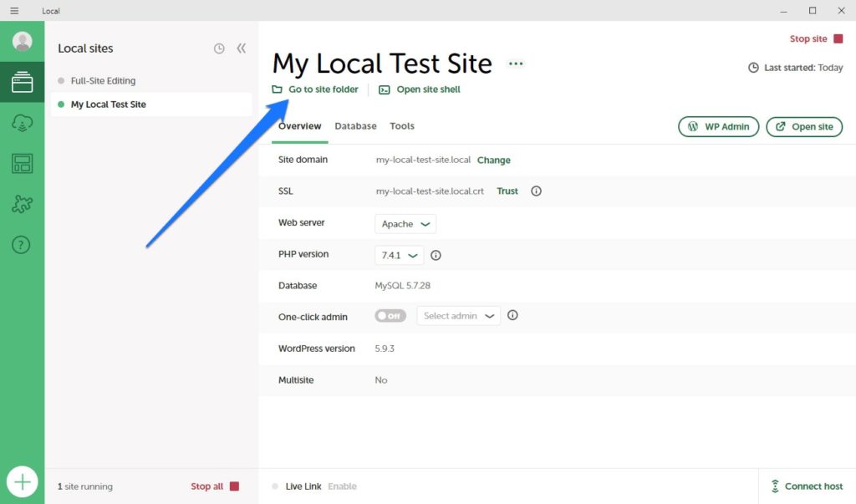Screen dimensions: 856x504
Task: Expand the Web server Apache dropdown
Action: click(x=405, y=224)
